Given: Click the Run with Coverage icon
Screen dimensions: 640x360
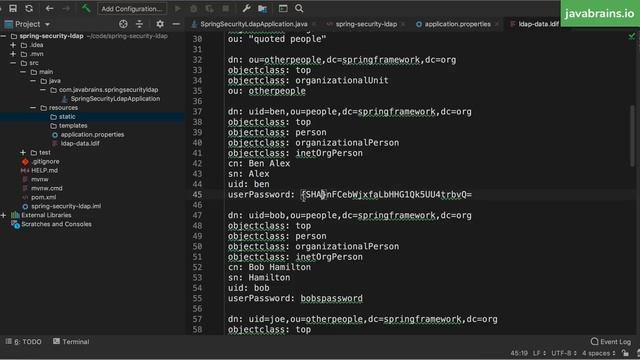Looking at the screenshot, I should coord(209,9).
